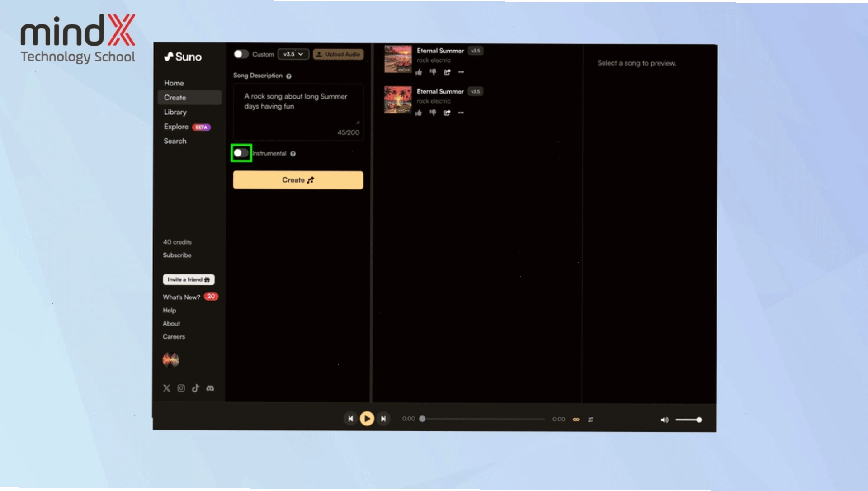This screenshot has height=491, width=868.
Task: Like the first Eternal Summer song
Action: coord(419,72)
